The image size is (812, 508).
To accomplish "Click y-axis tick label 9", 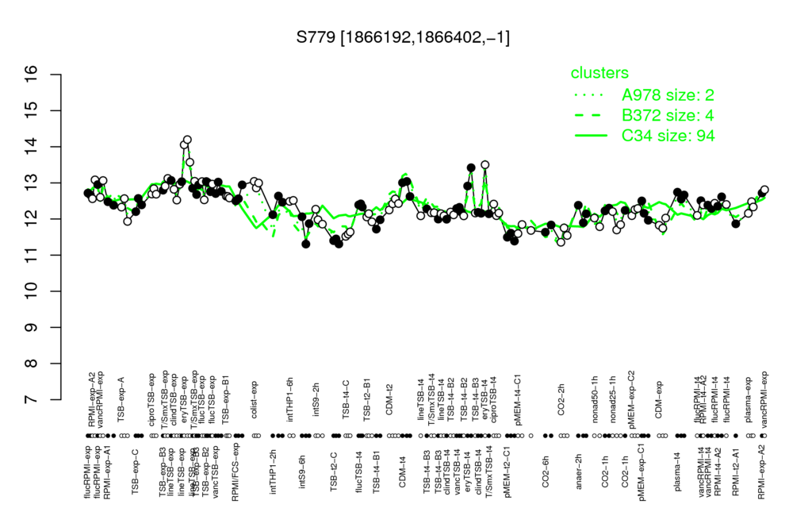I will coord(32,328).
